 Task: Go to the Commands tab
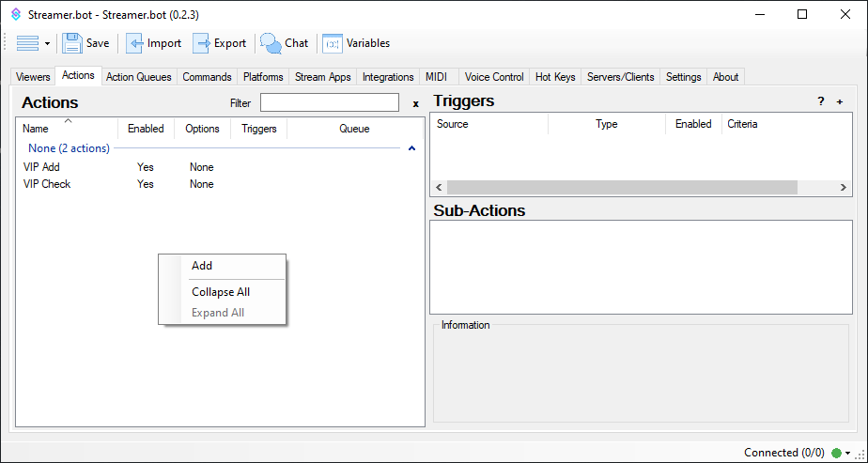click(x=207, y=77)
